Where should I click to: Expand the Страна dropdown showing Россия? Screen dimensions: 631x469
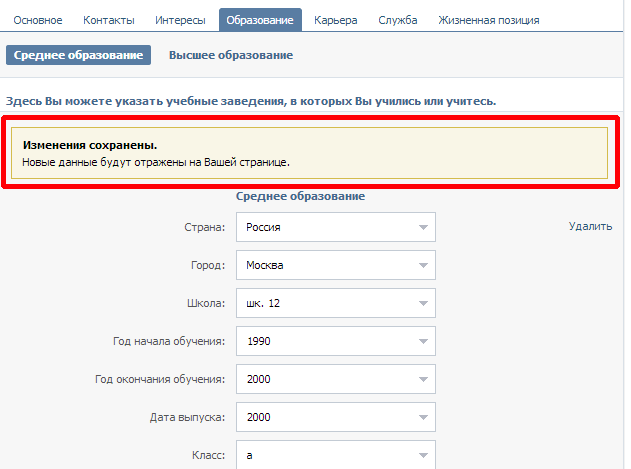click(x=336, y=227)
